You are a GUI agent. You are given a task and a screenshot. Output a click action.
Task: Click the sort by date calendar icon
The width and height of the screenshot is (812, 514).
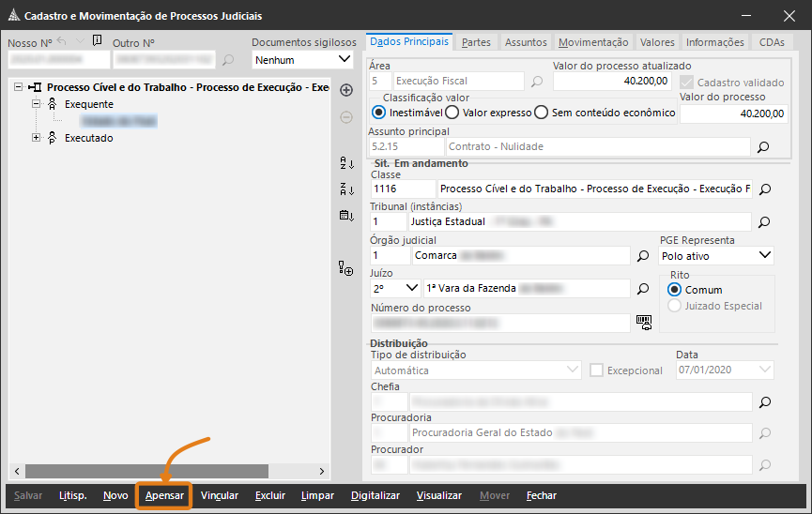point(345,216)
